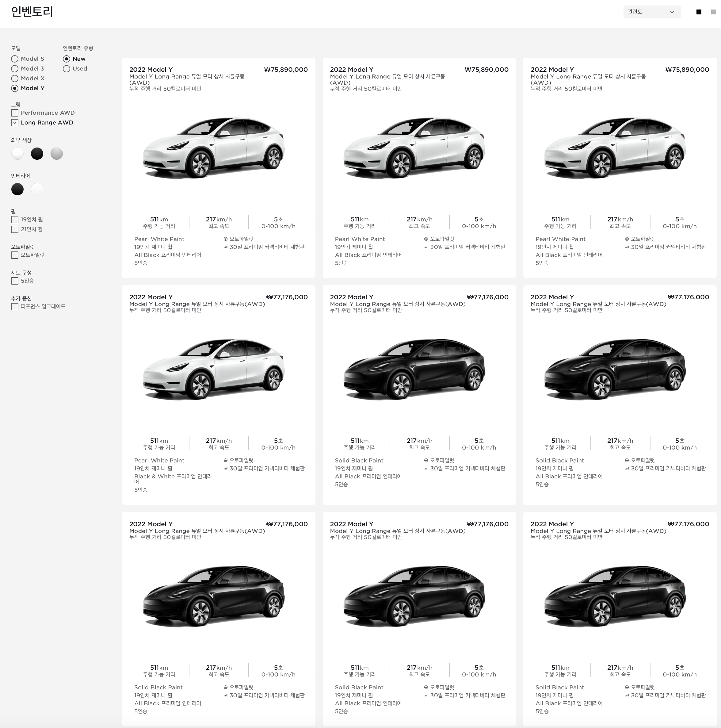
Task: Check the 오토파일럿 filter box
Action: point(15,255)
